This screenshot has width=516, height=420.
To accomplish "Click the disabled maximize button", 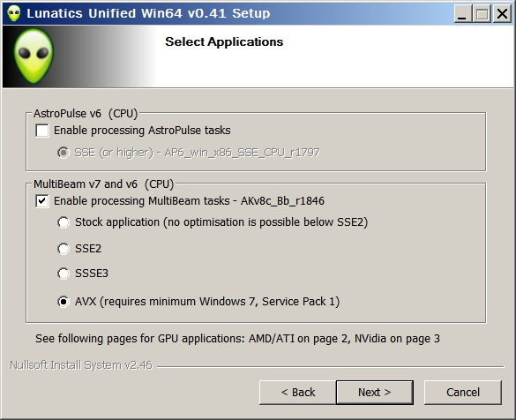I will click(482, 14).
